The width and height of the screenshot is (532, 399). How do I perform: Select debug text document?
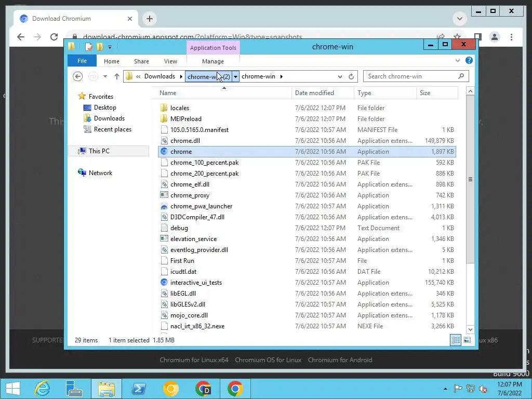pyautogui.click(x=179, y=228)
